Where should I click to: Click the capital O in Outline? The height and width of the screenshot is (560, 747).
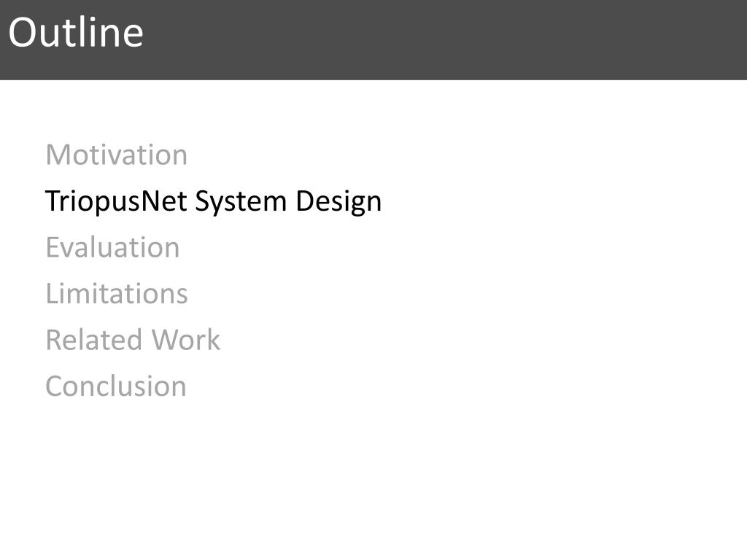[x=21, y=33]
